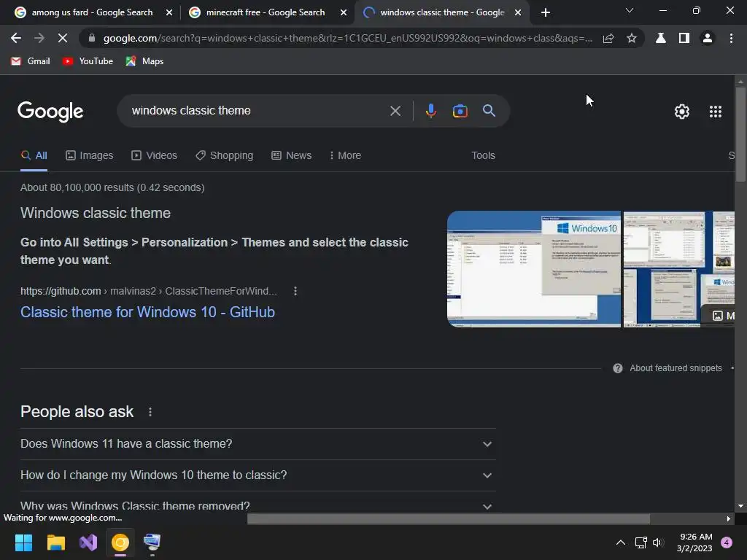This screenshot has width=747, height=560.
Task: Select the News search tab
Action: [x=292, y=156]
